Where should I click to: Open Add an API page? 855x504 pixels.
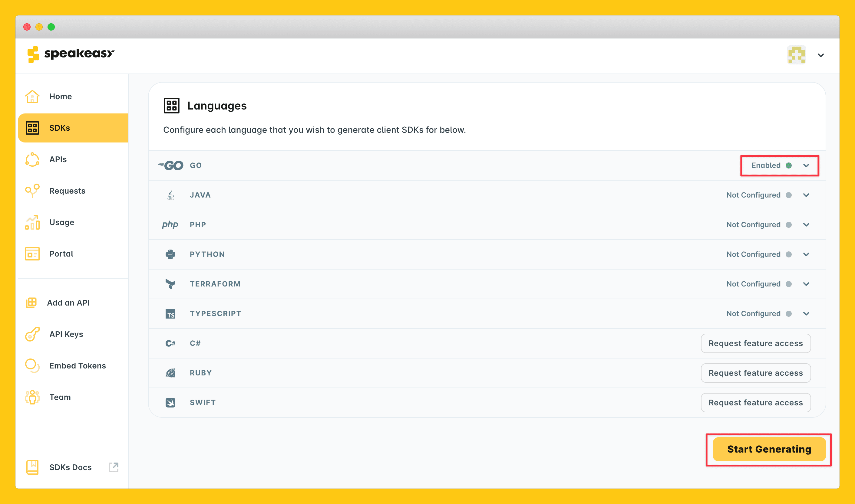click(73, 303)
